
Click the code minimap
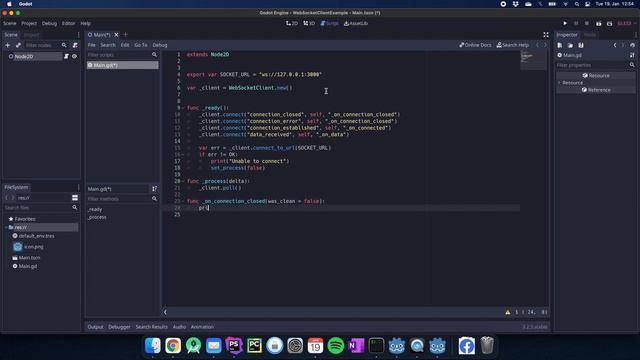point(533,60)
